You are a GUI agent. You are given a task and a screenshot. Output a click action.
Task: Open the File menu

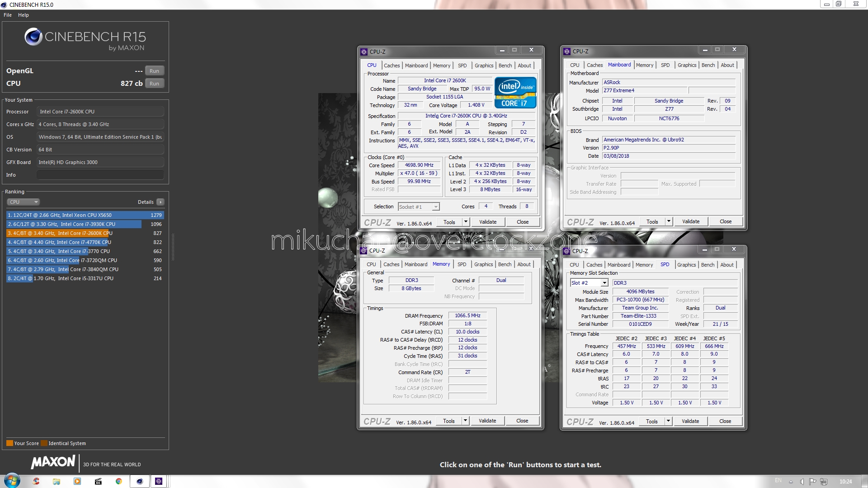[8, 15]
